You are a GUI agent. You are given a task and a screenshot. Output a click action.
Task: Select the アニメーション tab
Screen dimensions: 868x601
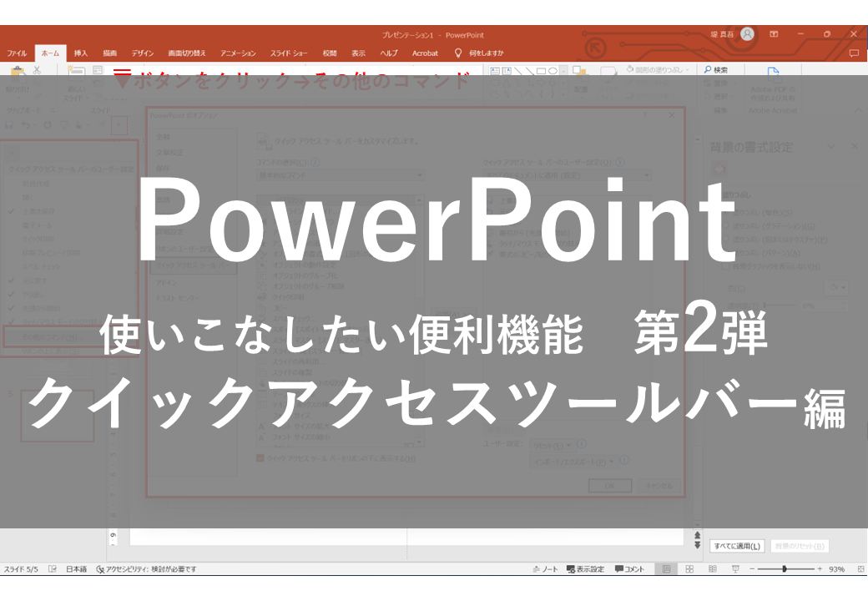click(238, 53)
